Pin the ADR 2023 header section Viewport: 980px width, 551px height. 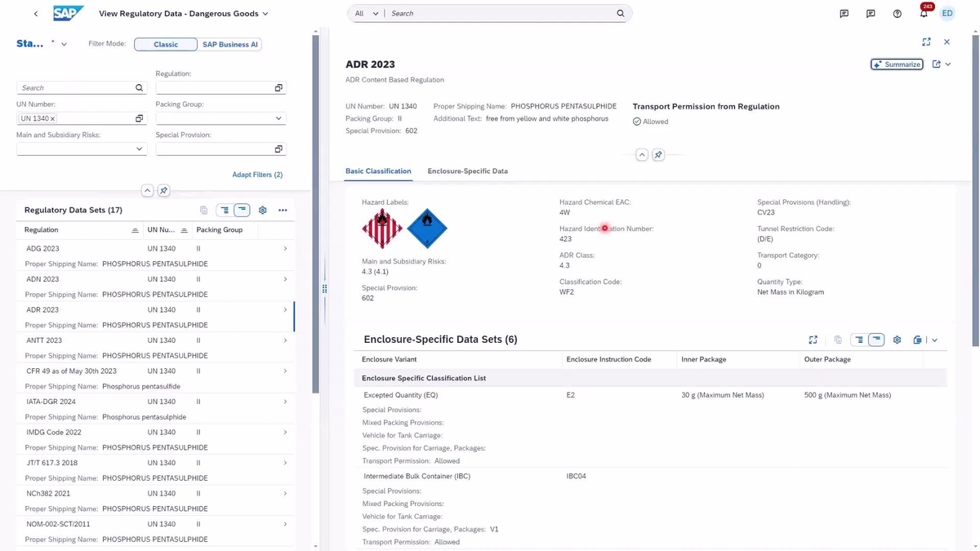pos(658,154)
